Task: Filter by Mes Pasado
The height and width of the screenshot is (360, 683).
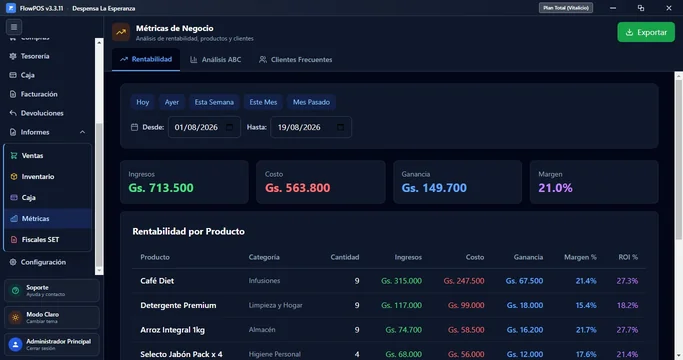Action: tap(311, 102)
